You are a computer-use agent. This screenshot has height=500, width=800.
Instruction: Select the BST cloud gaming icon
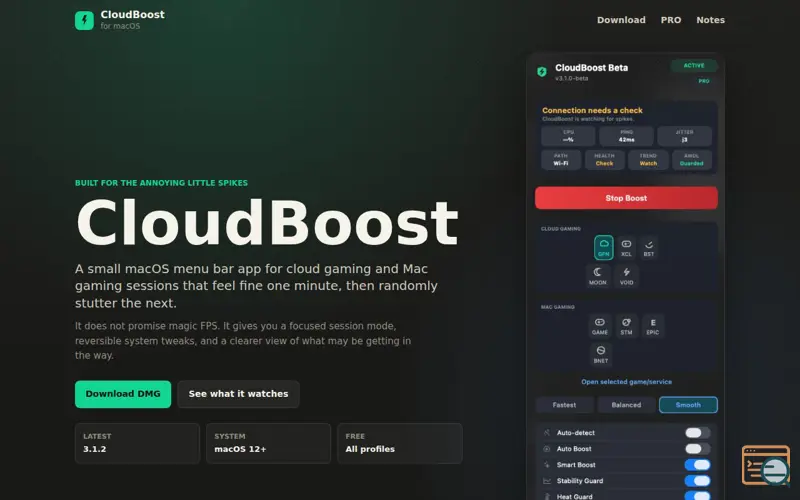[x=648, y=247]
